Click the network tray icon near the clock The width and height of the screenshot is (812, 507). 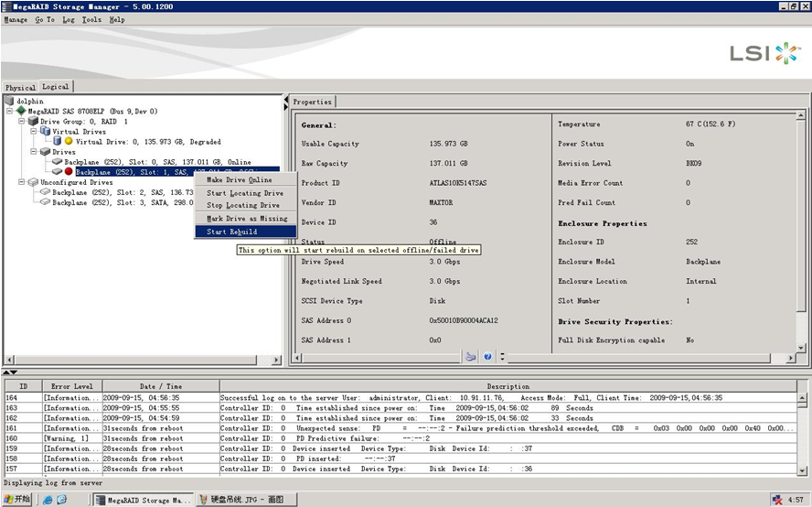776,500
